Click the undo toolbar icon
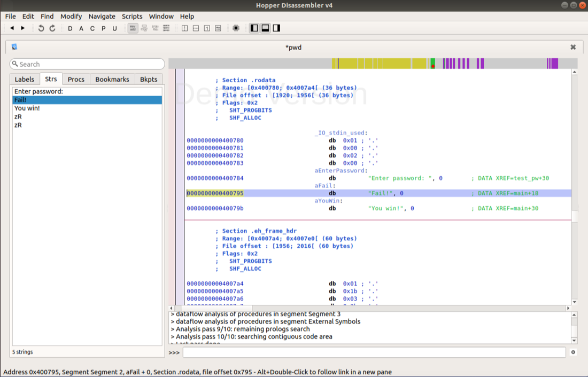Screen dimensions: 588x377 coord(41,28)
